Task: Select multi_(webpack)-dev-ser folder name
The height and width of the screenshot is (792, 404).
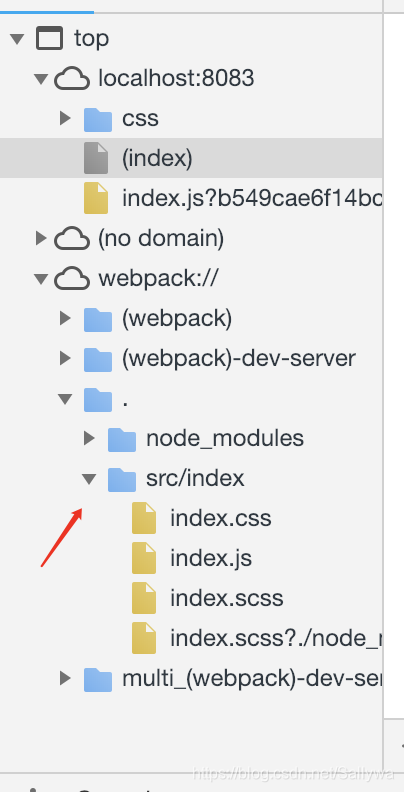Action: click(x=251, y=678)
